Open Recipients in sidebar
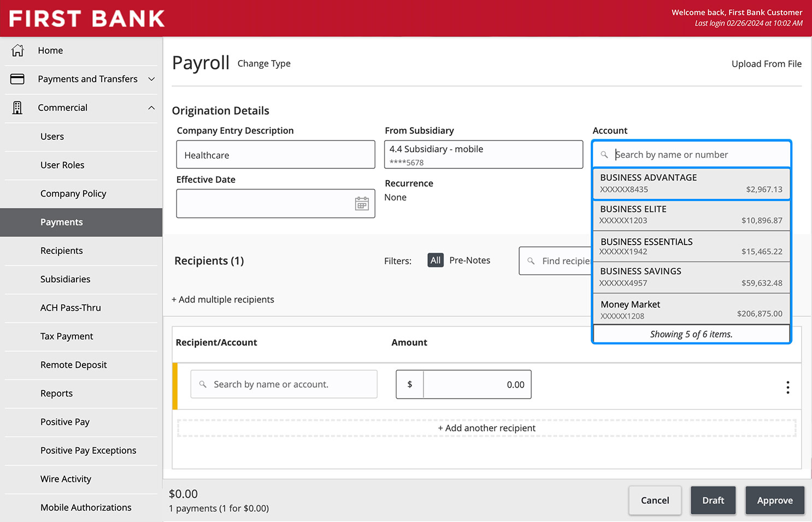812x522 pixels. click(62, 251)
